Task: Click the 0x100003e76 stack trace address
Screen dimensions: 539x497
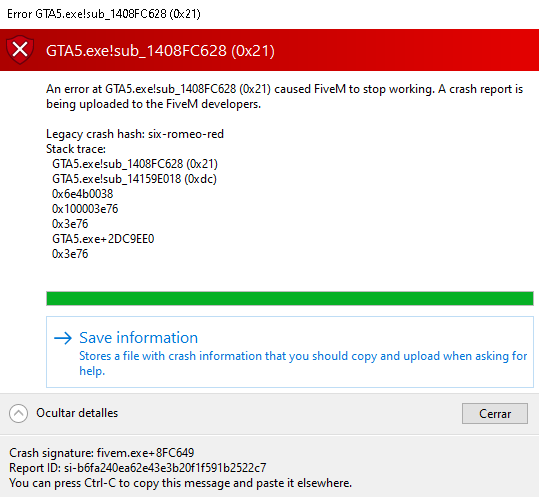Action: coord(85,209)
